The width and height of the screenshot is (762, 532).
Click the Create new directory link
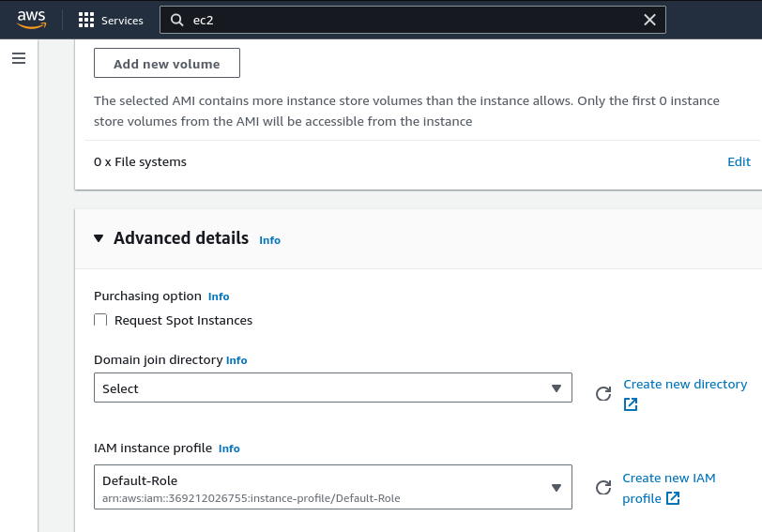pyautogui.click(x=685, y=384)
